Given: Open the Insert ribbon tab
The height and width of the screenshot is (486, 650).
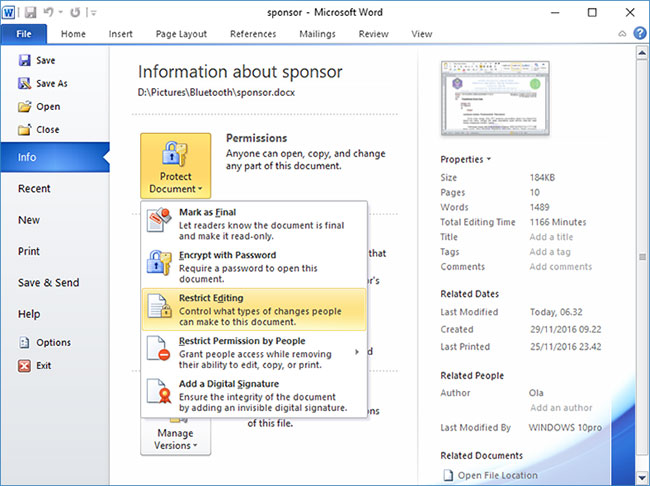Looking at the screenshot, I should [121, 34].
